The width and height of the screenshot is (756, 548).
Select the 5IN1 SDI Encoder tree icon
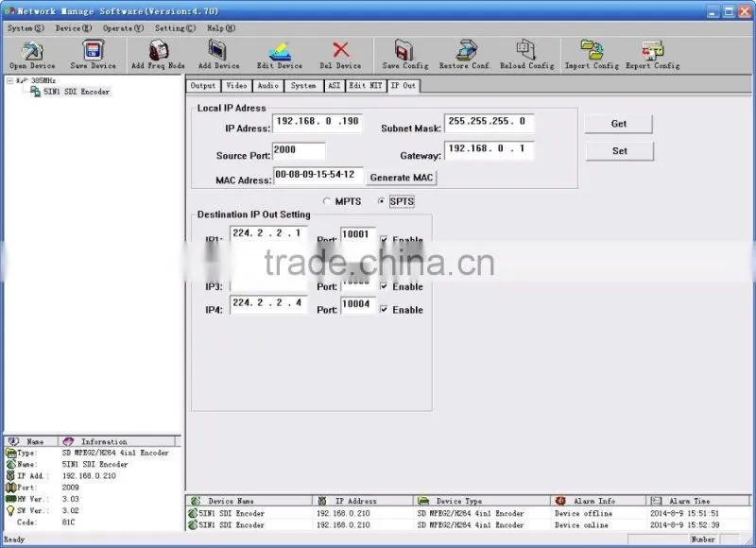[x=35, y=92]
